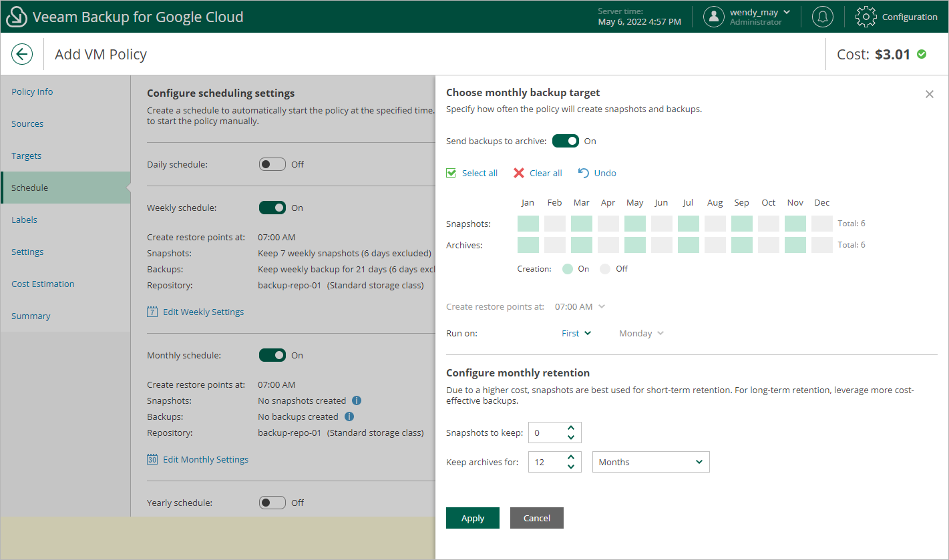
Task: Open Configuration gear icon
Action: tap(866, 17)
